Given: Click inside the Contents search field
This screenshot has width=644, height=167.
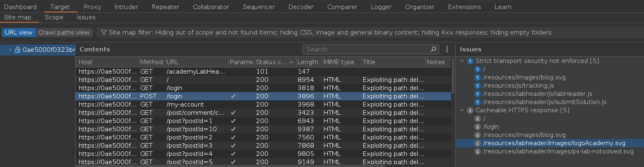Looking at the screenshot, I should click(x=367, y=49).
